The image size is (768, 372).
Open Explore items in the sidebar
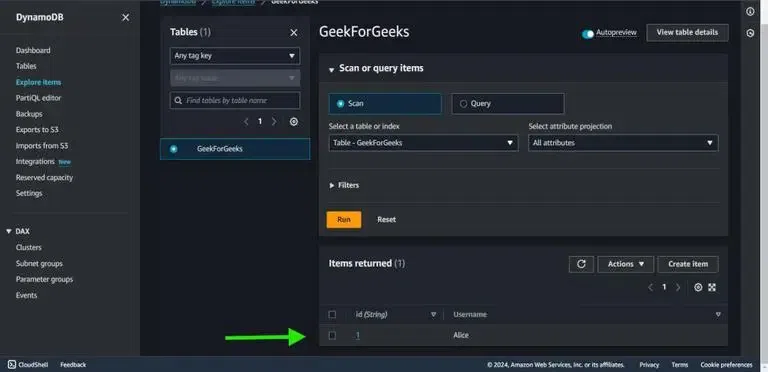click(38, 82)
